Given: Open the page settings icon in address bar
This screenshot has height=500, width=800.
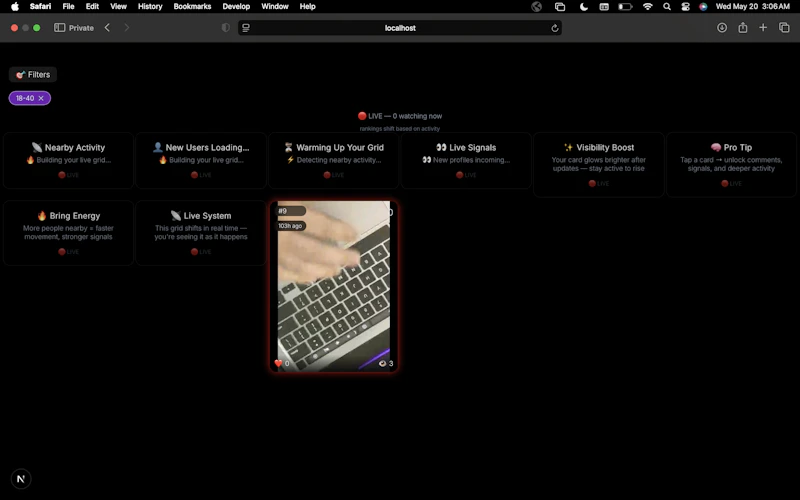Looking at the screenshot, I should pyautogui.click(x=246, y=28).
